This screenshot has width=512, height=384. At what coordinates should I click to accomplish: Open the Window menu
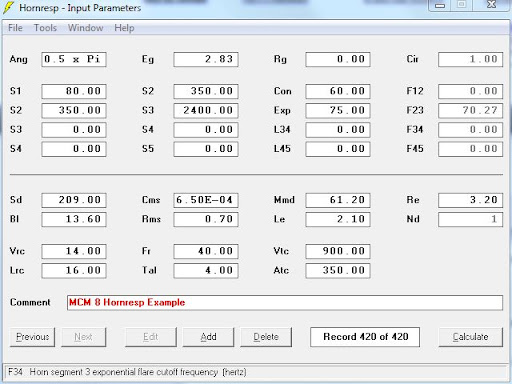[85, 28]
